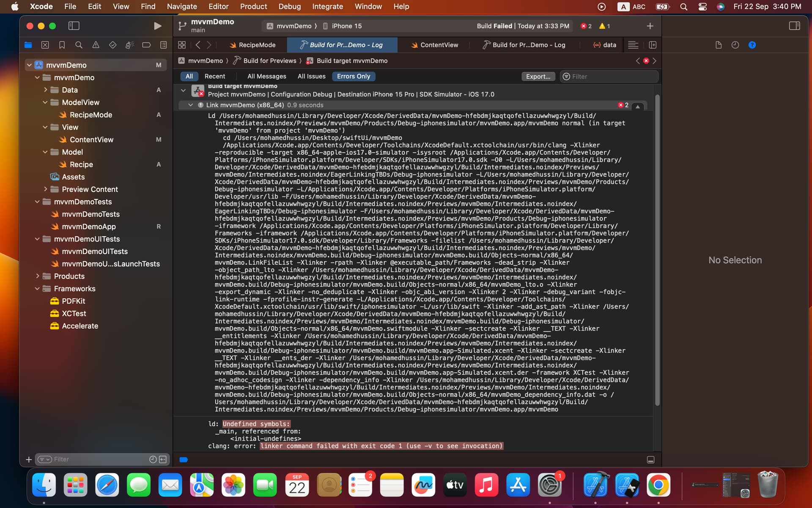Open the Editor menu
This screenshot has height=508, width=812.
218,6
